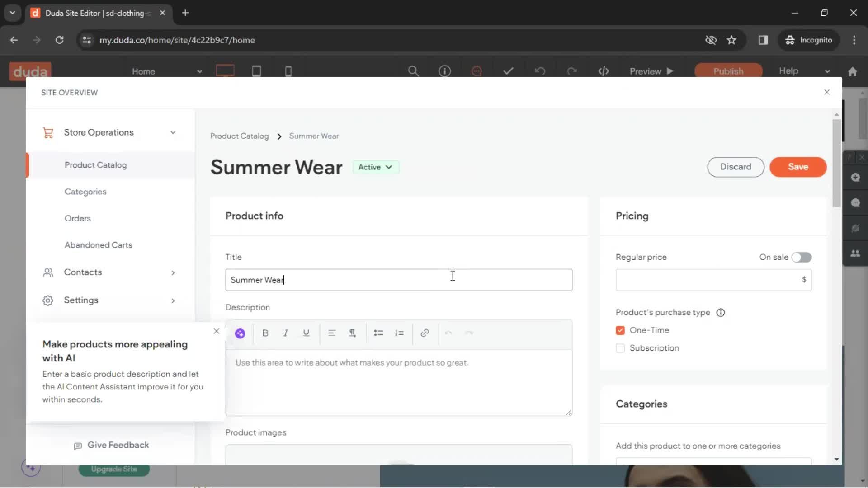Viewport: 868px width, 488px height.
Task: Click the Description text area
Action: [x=399, y=382]
